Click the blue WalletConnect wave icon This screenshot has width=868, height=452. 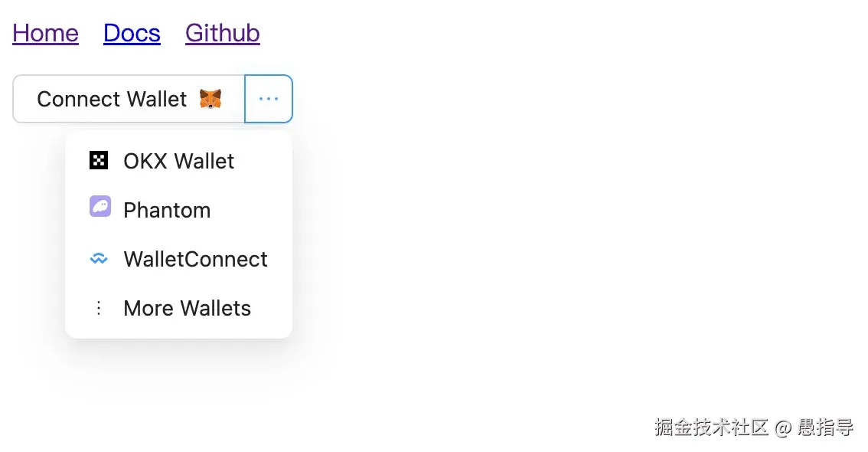point(99,259)
